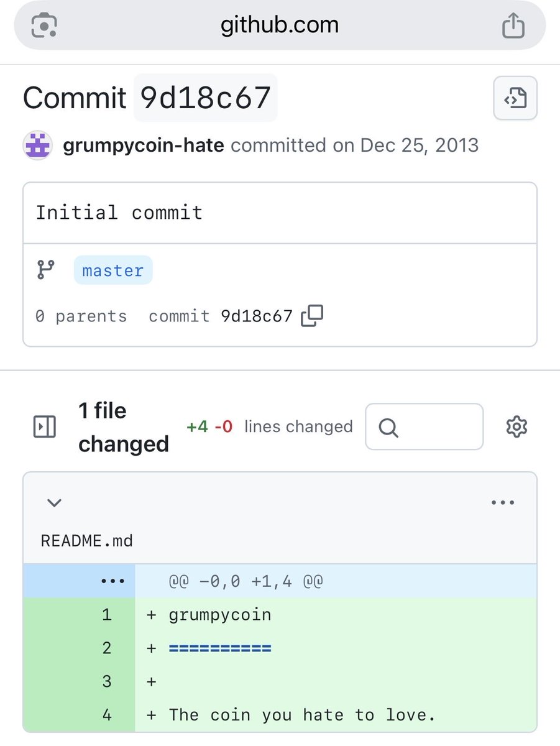Tap the Safari share icon

(x=513, y=26)
